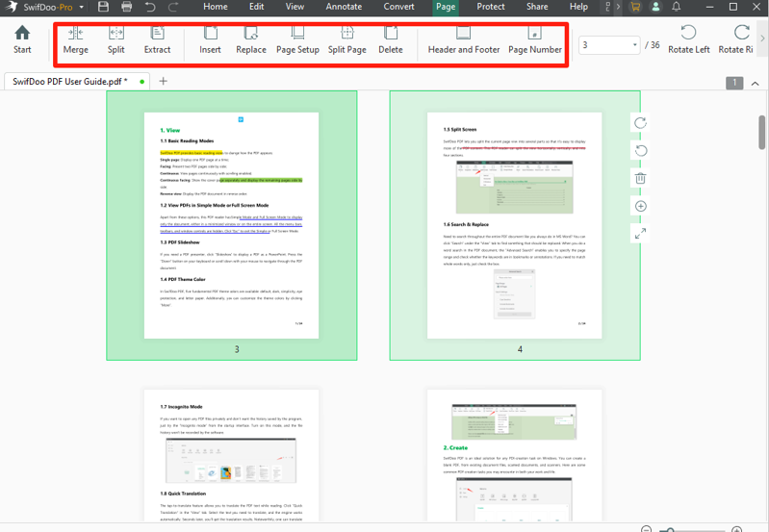
Task: Rotate page 4 counterclockwise from the side panel
Action: tap(640, 150)
